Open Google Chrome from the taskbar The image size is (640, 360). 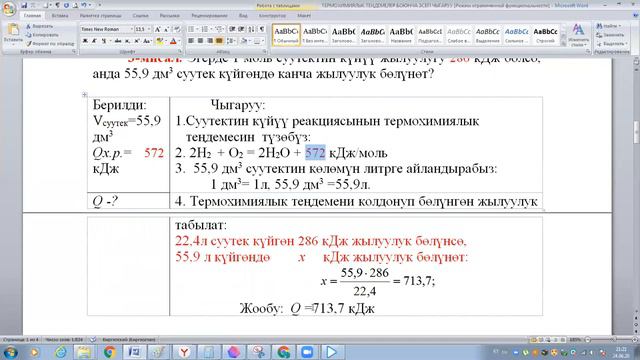109,352
